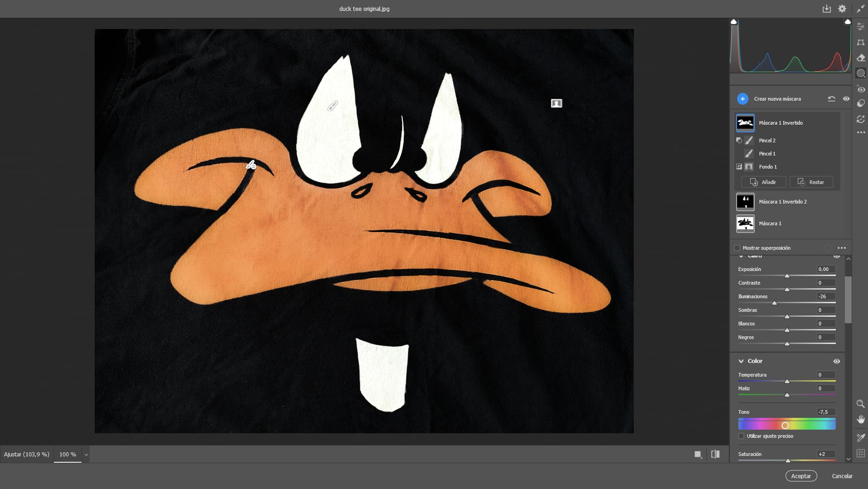The height and width of the screenshot is (489, 868).
Task: Select the 100 % zoom option
Action: click(68, 454)
